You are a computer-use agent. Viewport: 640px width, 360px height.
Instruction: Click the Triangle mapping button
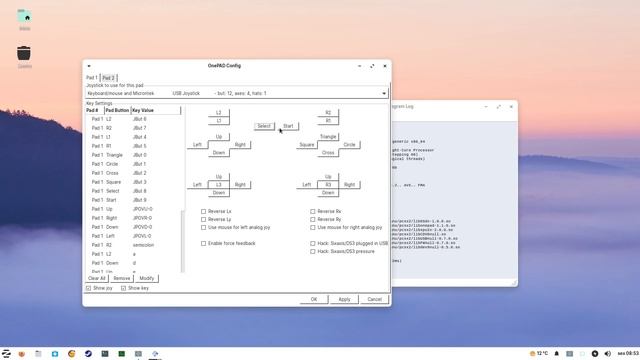coord(328,137)
